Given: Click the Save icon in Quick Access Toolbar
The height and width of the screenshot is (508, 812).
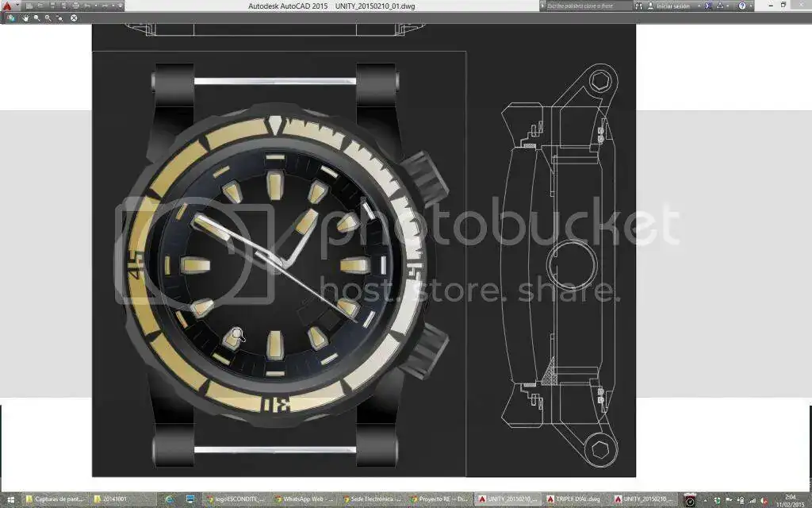Looking at the screenshot, I should pos(53,6).
